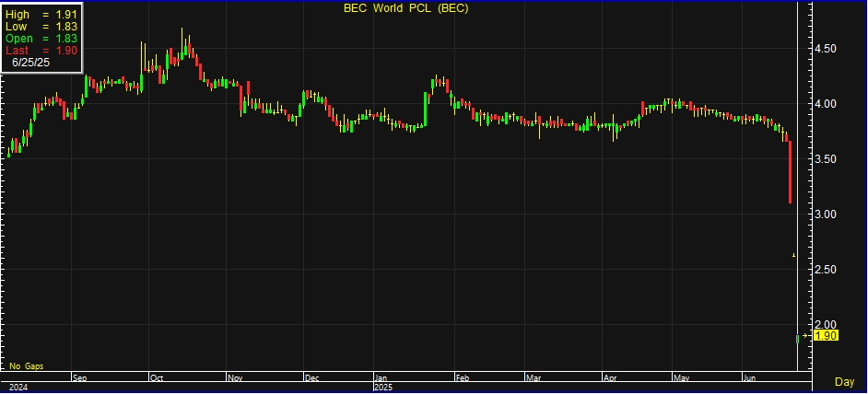
Task: Click the Last price row in data box
Action: point(42,50)
